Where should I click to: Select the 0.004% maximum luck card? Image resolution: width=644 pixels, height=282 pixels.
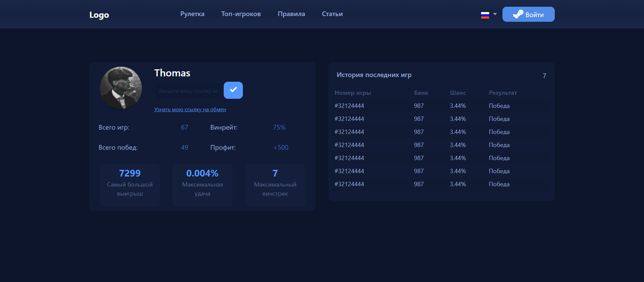(x=202, y=185)
